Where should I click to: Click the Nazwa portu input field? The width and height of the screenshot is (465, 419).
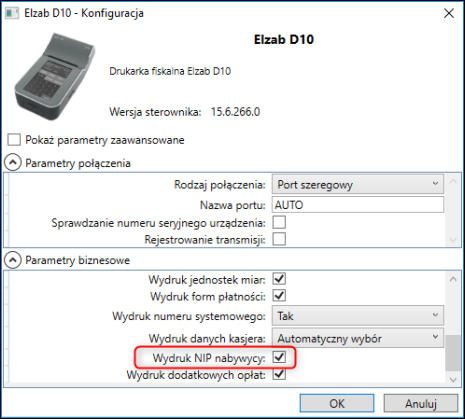[x=358, y=205]
